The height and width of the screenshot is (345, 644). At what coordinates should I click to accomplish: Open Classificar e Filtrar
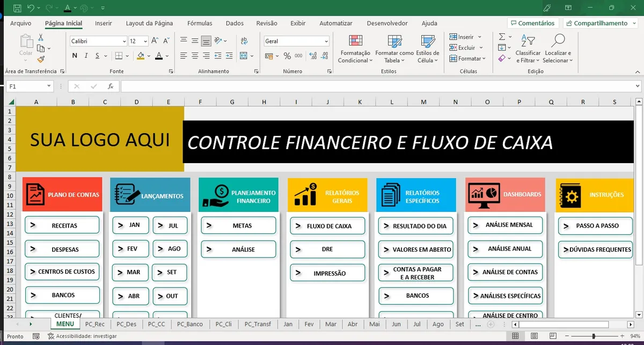528,48
